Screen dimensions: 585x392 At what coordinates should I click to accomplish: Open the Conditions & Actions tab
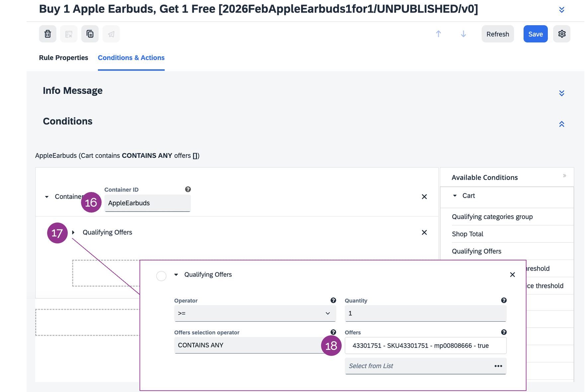tap(131, 58)
